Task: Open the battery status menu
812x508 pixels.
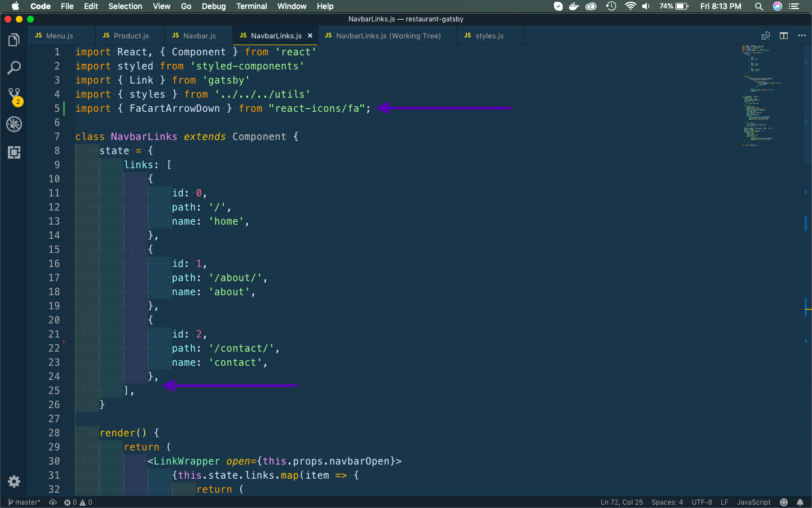Action: 674,6
